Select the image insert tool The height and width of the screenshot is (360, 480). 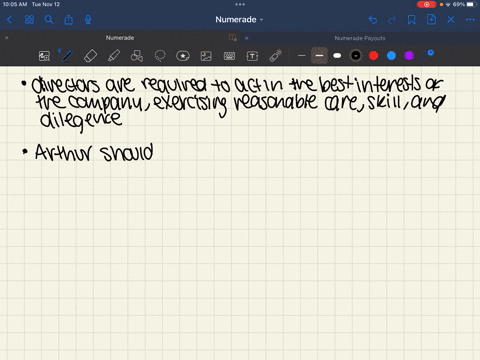coord(206,56)
